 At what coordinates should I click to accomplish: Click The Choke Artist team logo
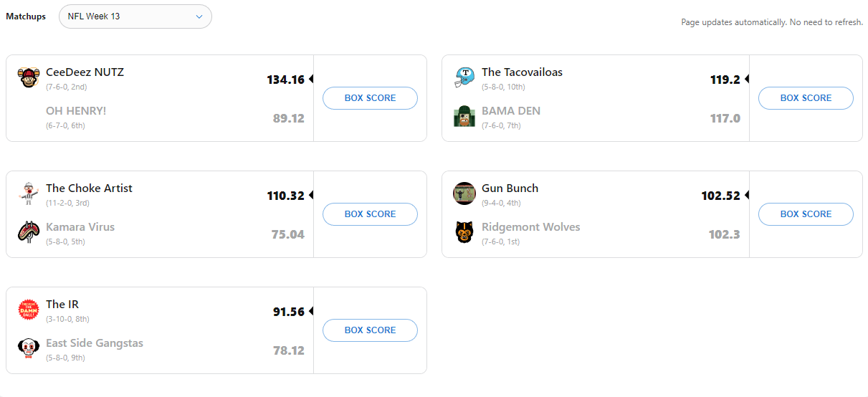[x=29, y=193]
